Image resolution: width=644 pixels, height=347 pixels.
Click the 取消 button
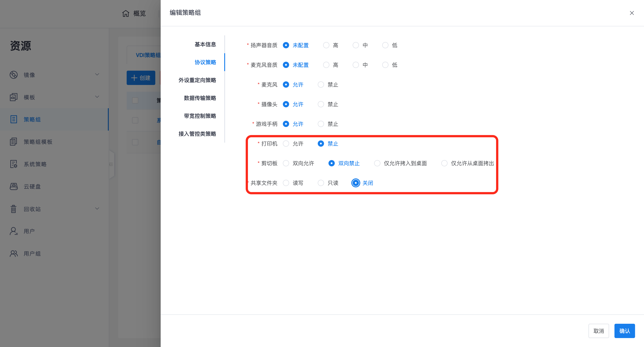[x=599, y=331]
